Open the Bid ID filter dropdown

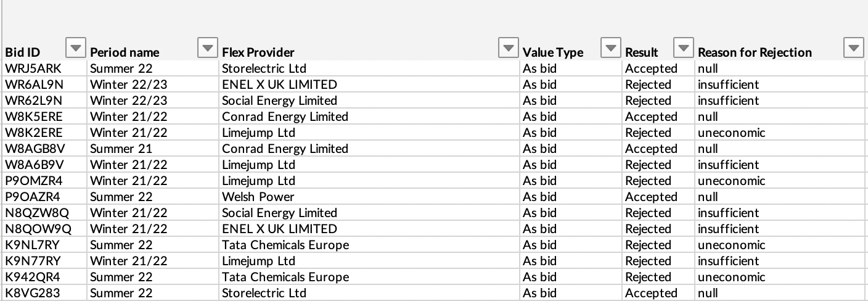76,47
